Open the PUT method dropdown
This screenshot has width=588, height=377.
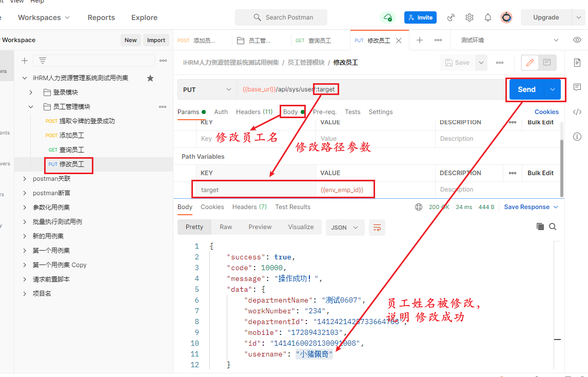[x=207, y=90]
